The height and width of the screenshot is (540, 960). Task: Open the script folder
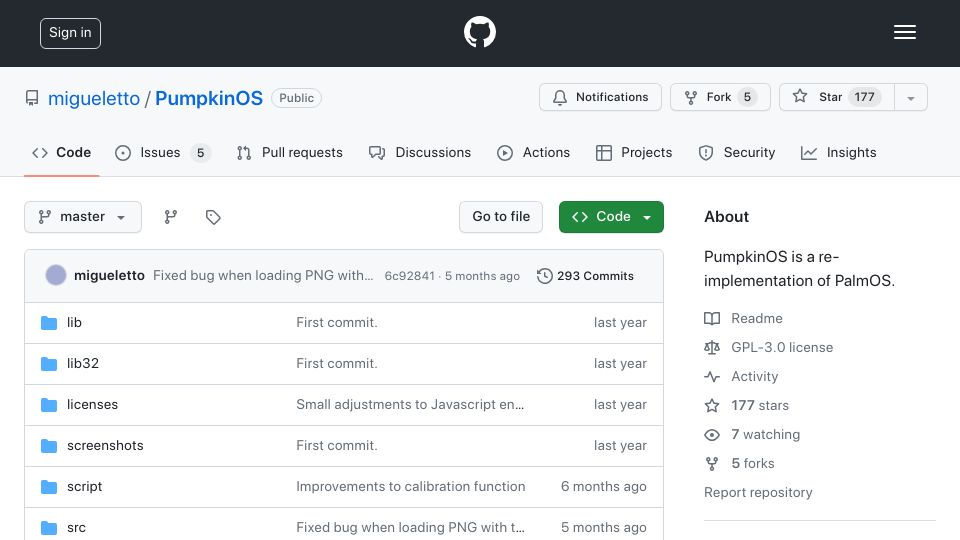[84, 487]
